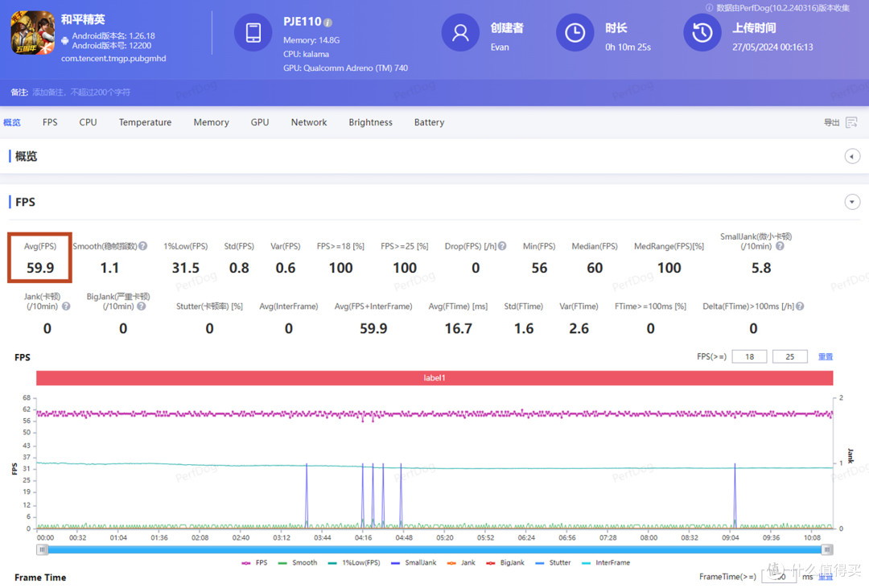Click the 重置 reset link for FPS
The height and width of the screenshot is (588, 869).
tap(826, 356)
